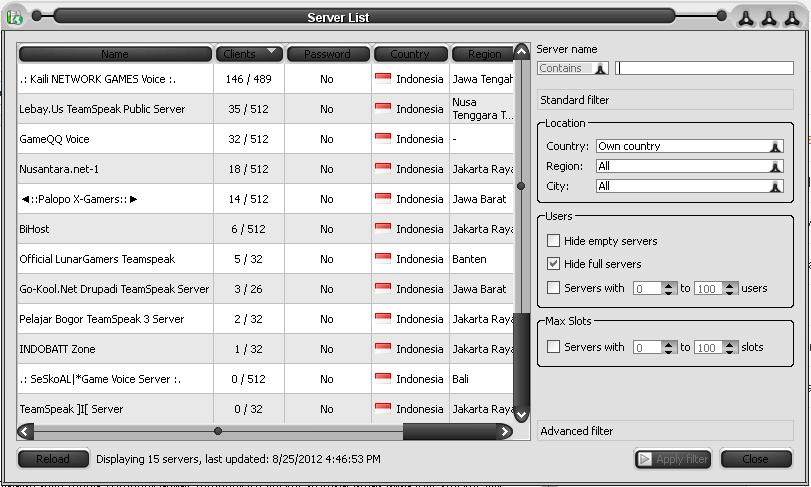
Task: Click the Close button
Action: coord(756,459)
